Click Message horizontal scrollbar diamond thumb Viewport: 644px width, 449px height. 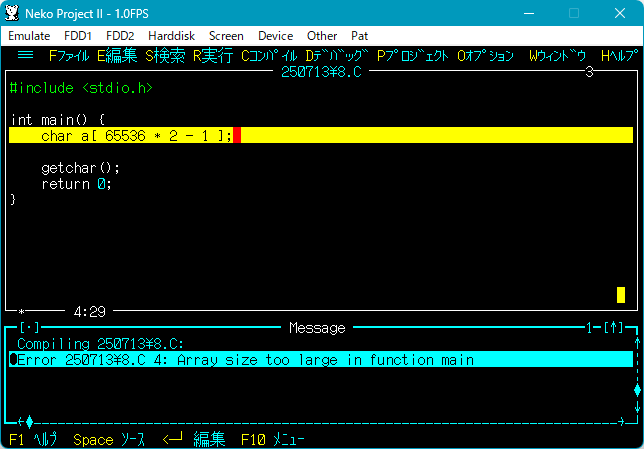coord(29,421)
